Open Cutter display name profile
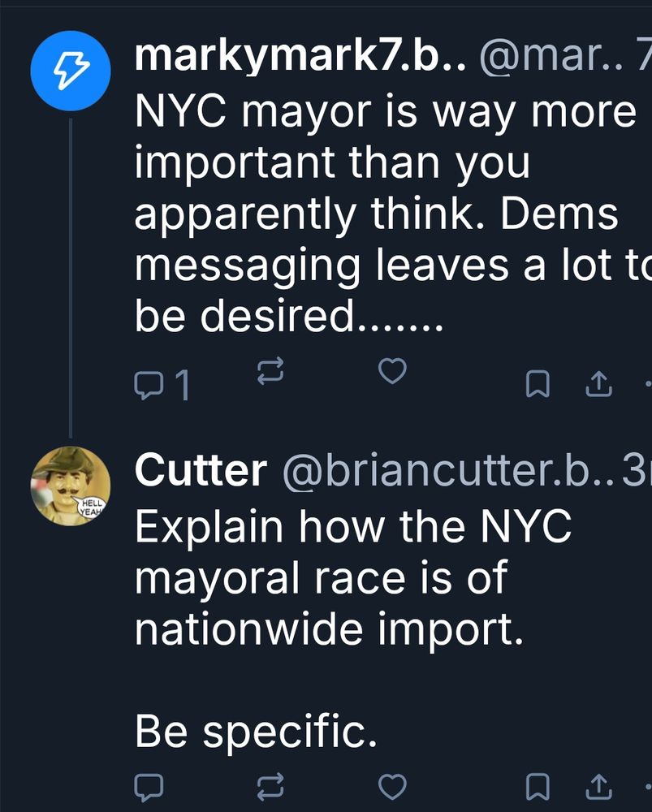Viewport: 652px width, 812px height. coord(201,470)
